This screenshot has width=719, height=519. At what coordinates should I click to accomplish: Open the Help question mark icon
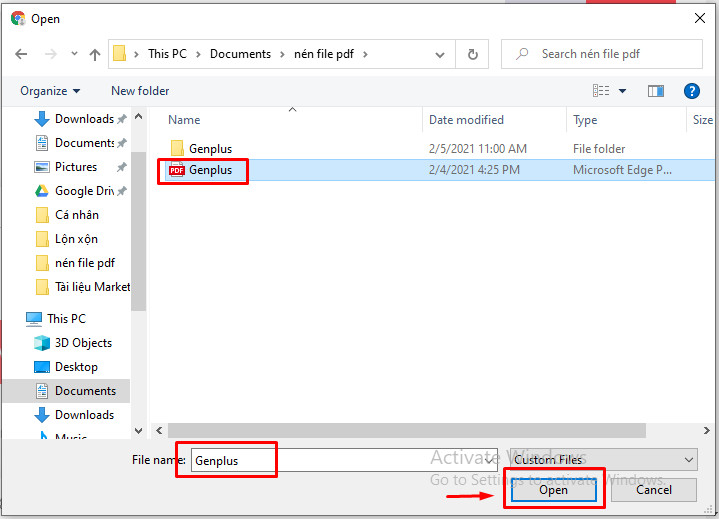691,91
